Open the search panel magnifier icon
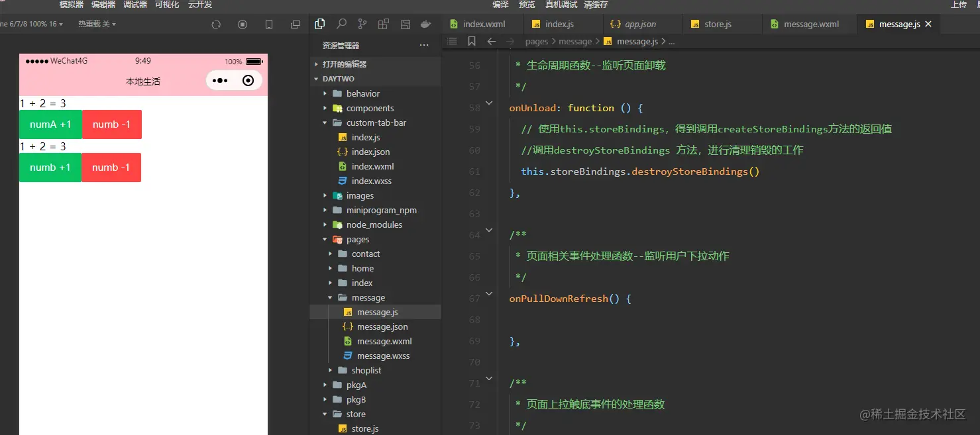 click(341, 24)
